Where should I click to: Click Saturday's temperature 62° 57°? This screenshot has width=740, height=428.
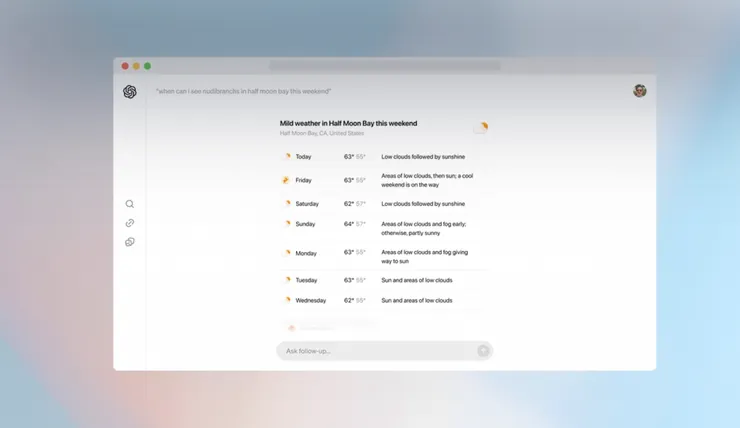354,204
